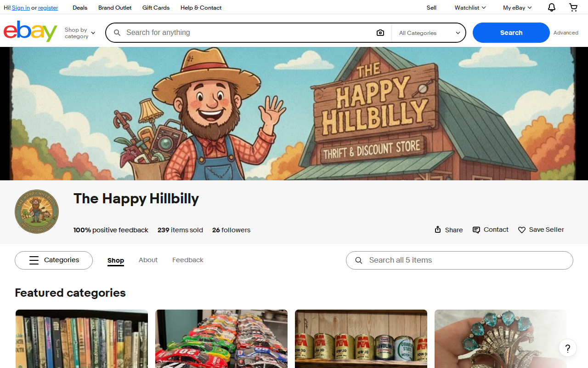588x368 pixels.
Task: Open the notifications bell icon
Action: pos(552,7)
